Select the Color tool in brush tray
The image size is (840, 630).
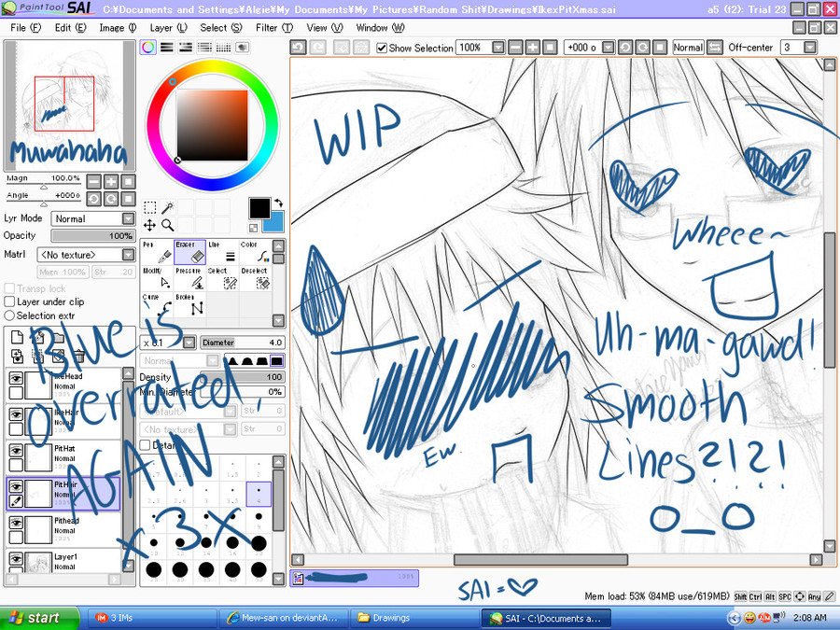[255, 252]
